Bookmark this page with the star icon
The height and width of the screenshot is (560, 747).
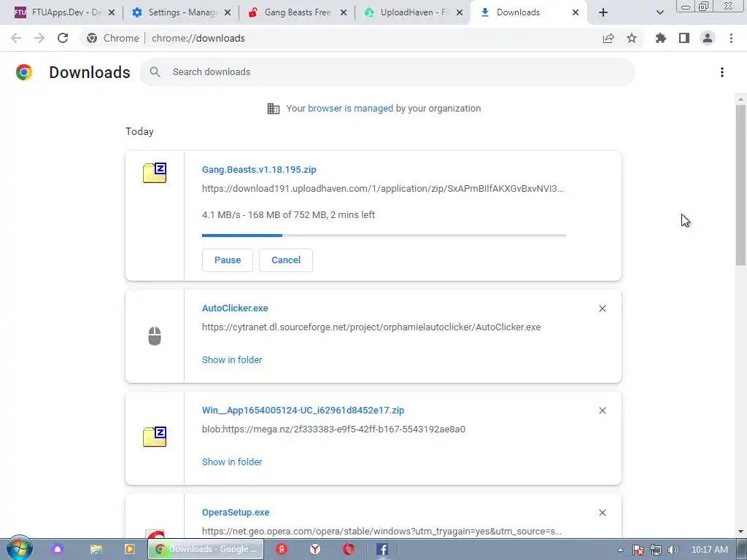(632, 38)
